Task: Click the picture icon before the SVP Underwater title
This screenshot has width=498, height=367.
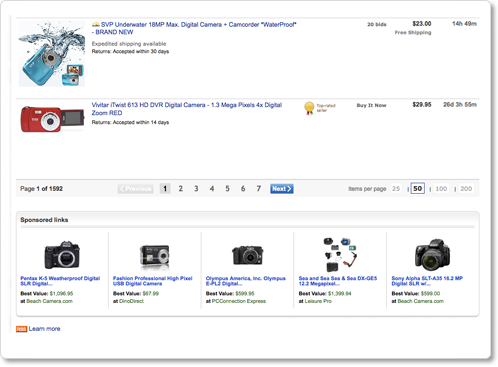Action: 96,24
